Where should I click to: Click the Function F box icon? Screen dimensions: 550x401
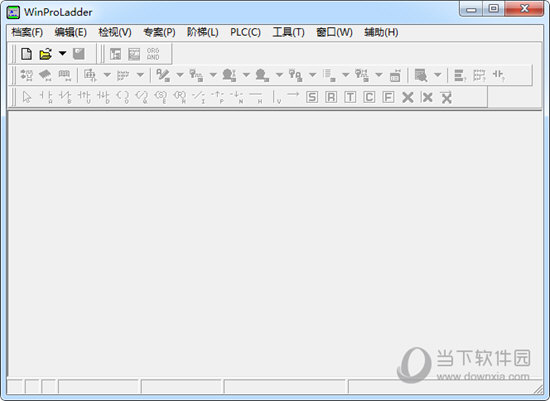388,97
